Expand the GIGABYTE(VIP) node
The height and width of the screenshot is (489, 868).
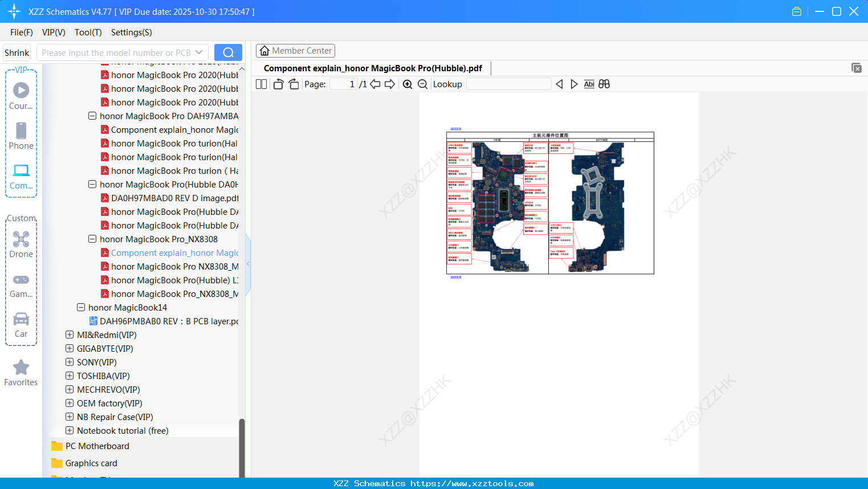tap(70, 348)
